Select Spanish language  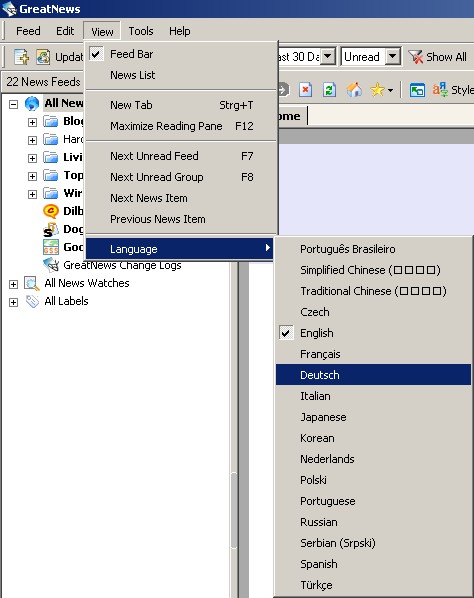[373, 564]
